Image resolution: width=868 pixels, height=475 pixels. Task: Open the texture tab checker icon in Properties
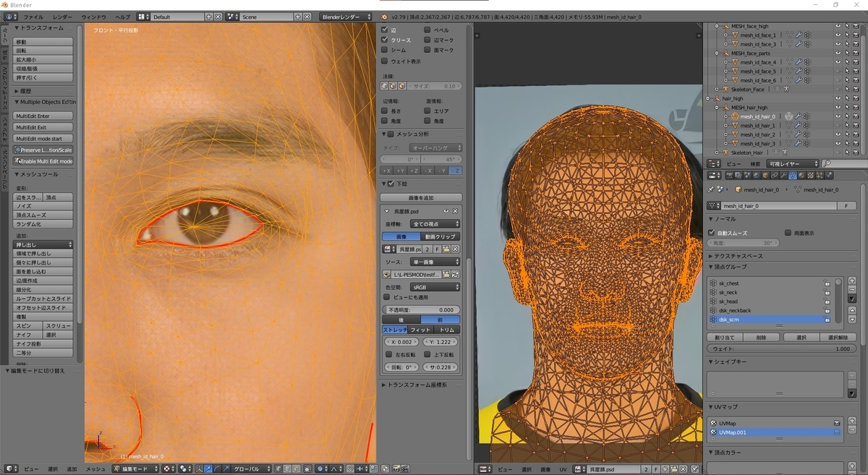pos(810,176)
